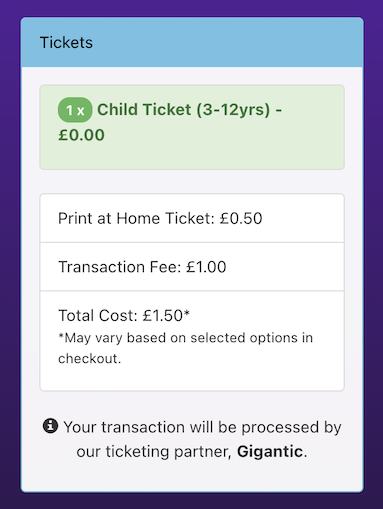Image resolution: width=383 pixels, height=509 pixels.
Task: Click the info circle icon
Action: [x=50, y=426]
